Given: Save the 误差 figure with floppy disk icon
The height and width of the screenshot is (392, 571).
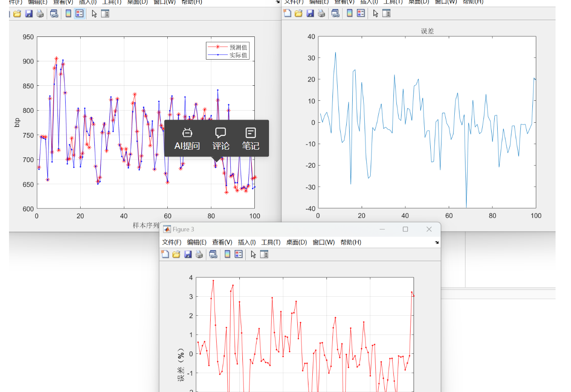Looking at the screenshot, I should pyautogui.click(x=310, y=13).
